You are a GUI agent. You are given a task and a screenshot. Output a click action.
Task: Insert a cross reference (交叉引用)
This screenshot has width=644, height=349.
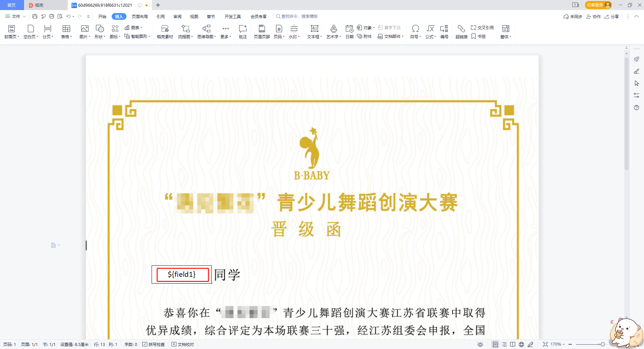coord(482,28)
